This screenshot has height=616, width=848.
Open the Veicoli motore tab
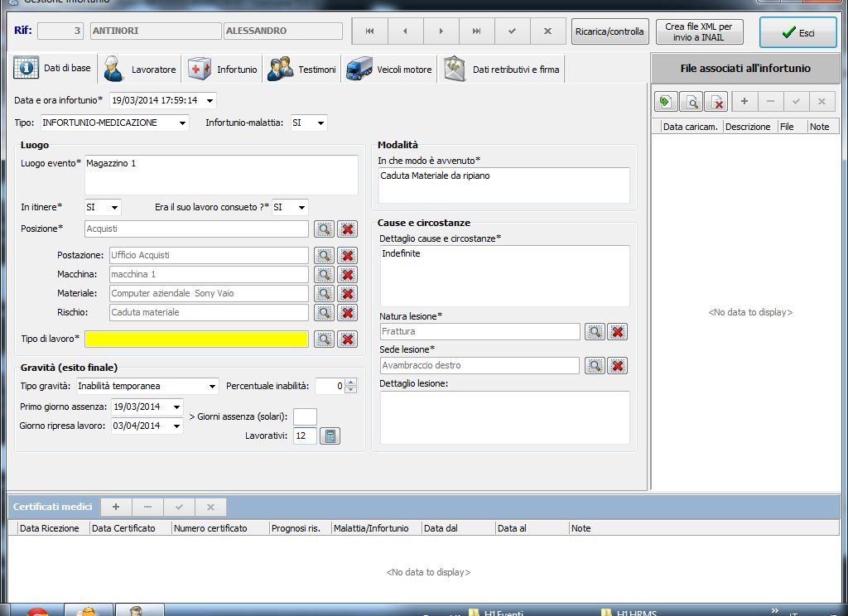click(389, 70)
